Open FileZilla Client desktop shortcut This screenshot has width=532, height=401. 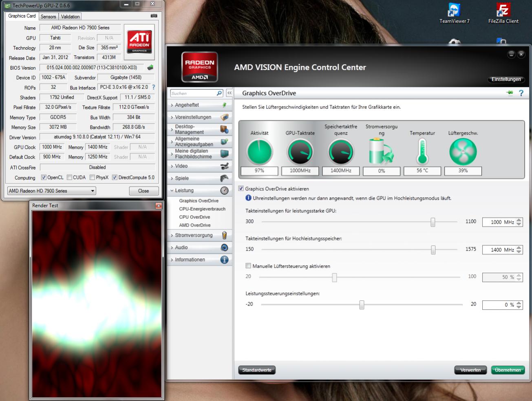[x=503, y=13]
